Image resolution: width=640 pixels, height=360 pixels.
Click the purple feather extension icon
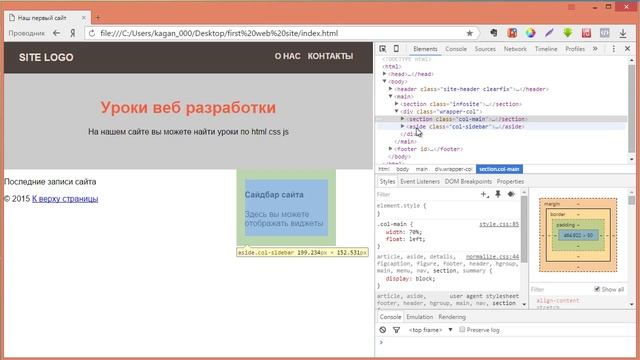pyautogui.click(x=549, y=33)
